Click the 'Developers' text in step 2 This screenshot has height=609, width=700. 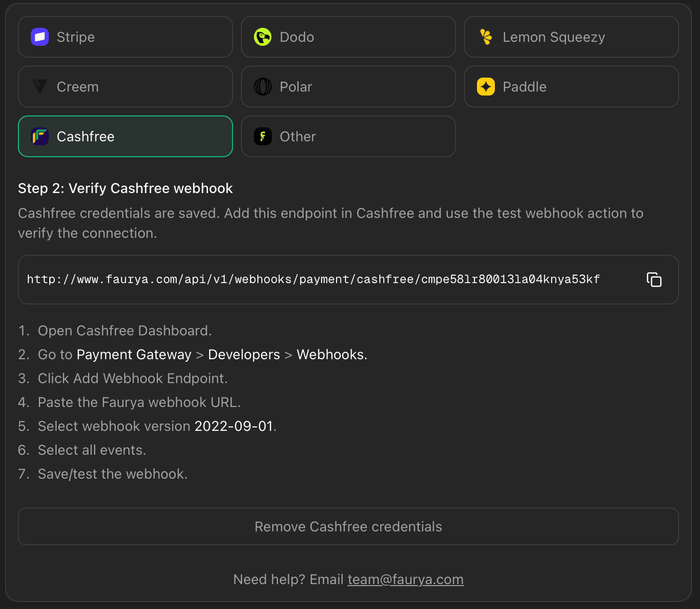point(244,354)
